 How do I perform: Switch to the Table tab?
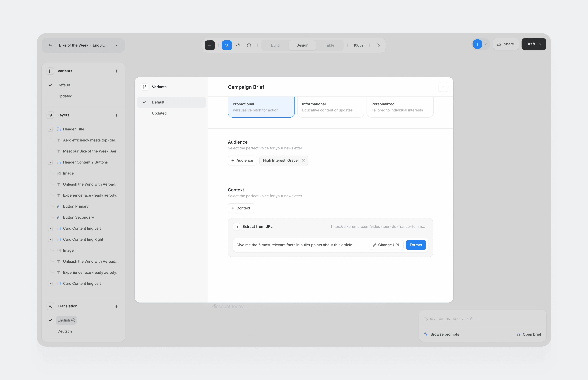329,45
